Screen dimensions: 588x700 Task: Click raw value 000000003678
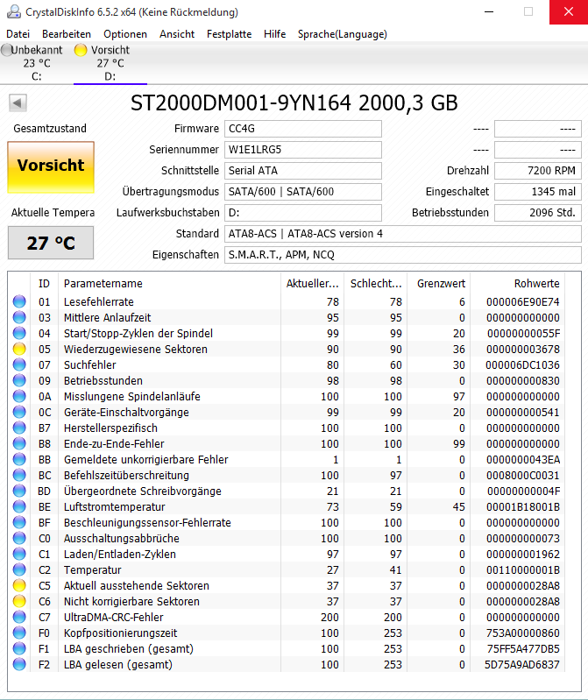[x=523, y=349]
